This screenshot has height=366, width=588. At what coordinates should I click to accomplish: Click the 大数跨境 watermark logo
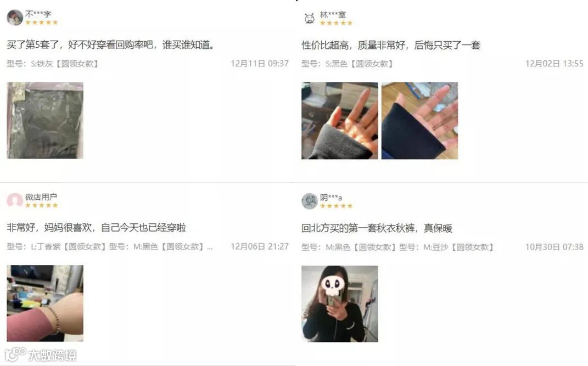(x=41, y=355)
